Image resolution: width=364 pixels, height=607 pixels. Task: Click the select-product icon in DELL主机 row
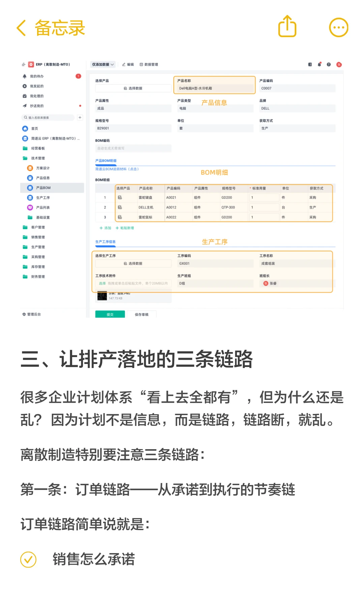point(120,207)
